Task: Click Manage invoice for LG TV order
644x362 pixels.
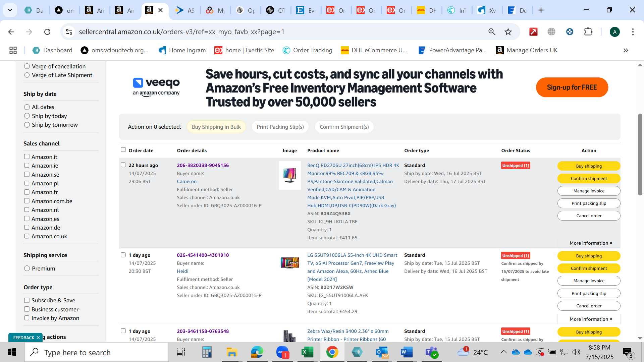Action: click(x=589, y=281)
